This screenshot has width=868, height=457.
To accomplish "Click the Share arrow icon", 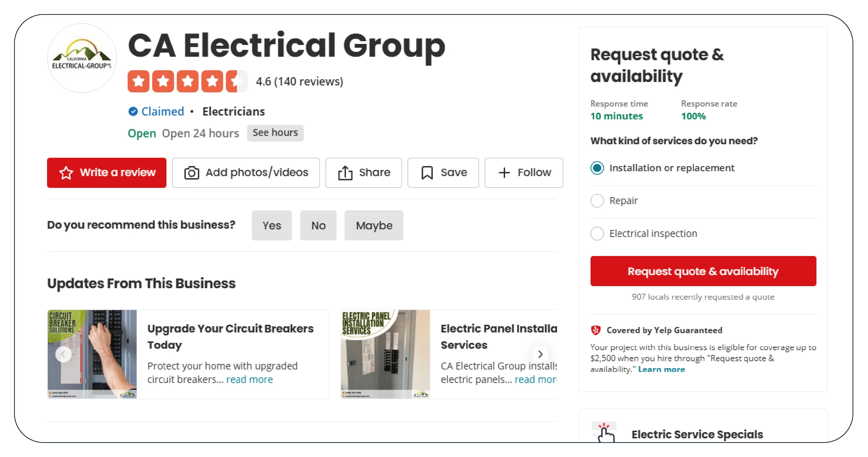I will (x=345, y=173).
